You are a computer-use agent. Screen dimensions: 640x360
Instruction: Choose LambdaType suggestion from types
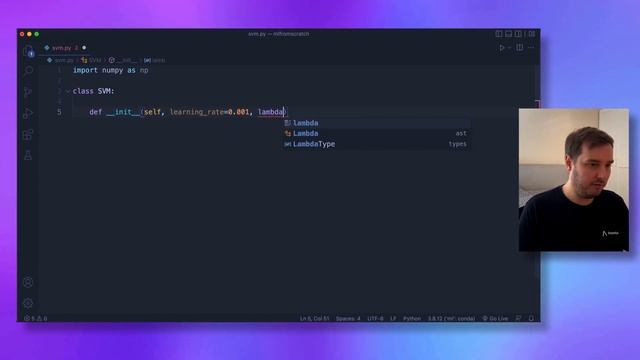pos(376,144)
